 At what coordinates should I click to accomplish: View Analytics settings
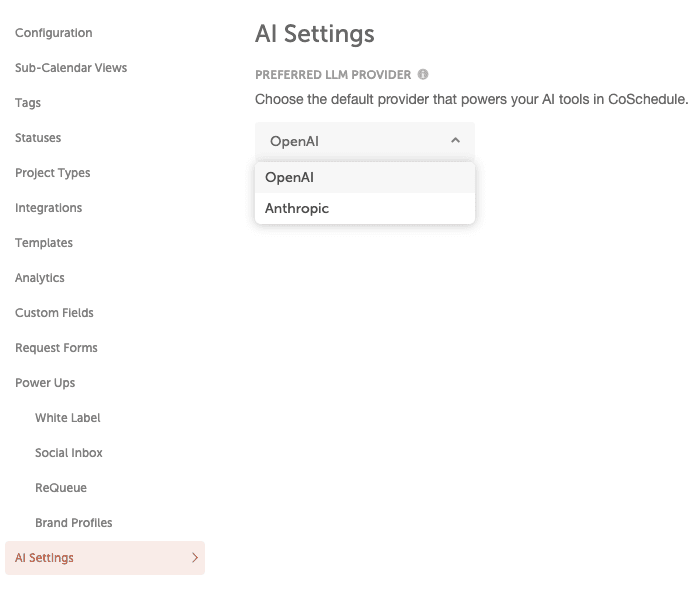point(40,278)
